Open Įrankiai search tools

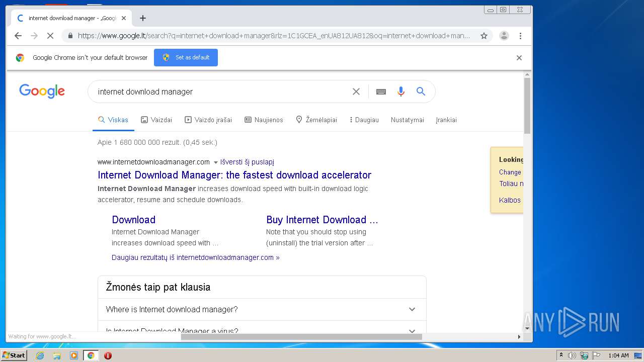click(446, 120)
